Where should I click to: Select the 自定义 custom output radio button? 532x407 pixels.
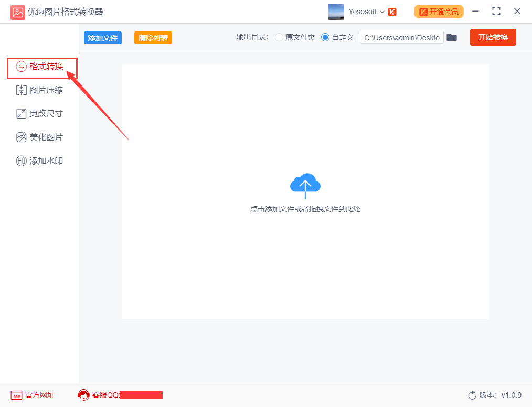point(325,37)
